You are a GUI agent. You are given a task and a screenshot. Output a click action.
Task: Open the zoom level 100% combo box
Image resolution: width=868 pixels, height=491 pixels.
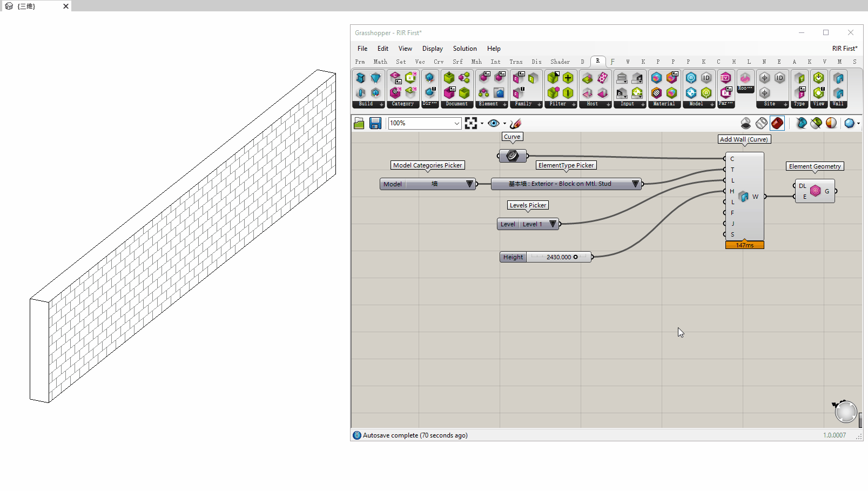tap(425, 123)
